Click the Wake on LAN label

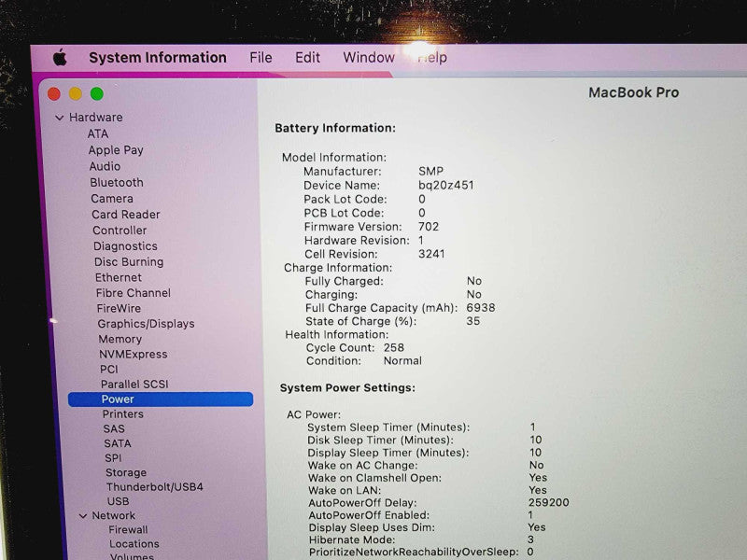[345, 491]
